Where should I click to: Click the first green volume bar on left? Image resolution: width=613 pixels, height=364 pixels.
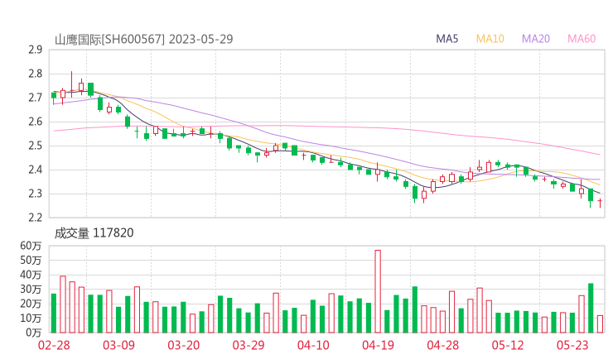[54, 313]
